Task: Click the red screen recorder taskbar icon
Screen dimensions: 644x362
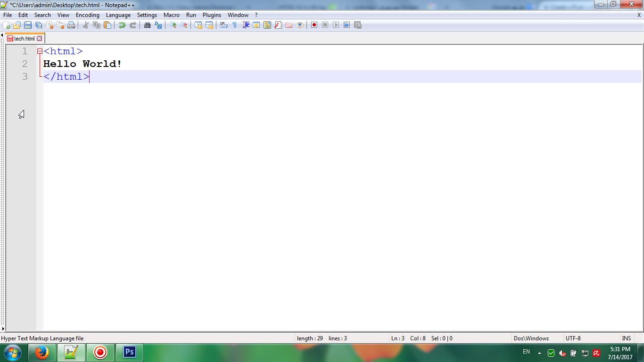Action: pos(100,353)
